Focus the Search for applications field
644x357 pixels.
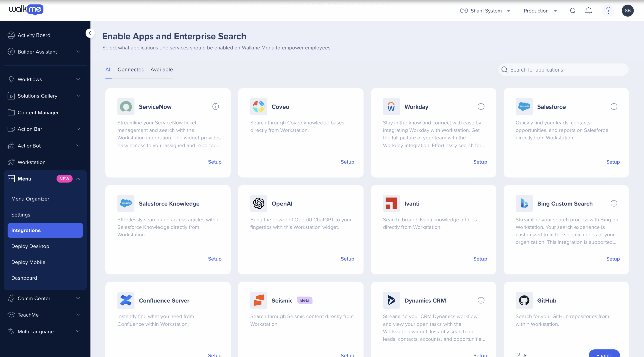(x=563, y=70)
